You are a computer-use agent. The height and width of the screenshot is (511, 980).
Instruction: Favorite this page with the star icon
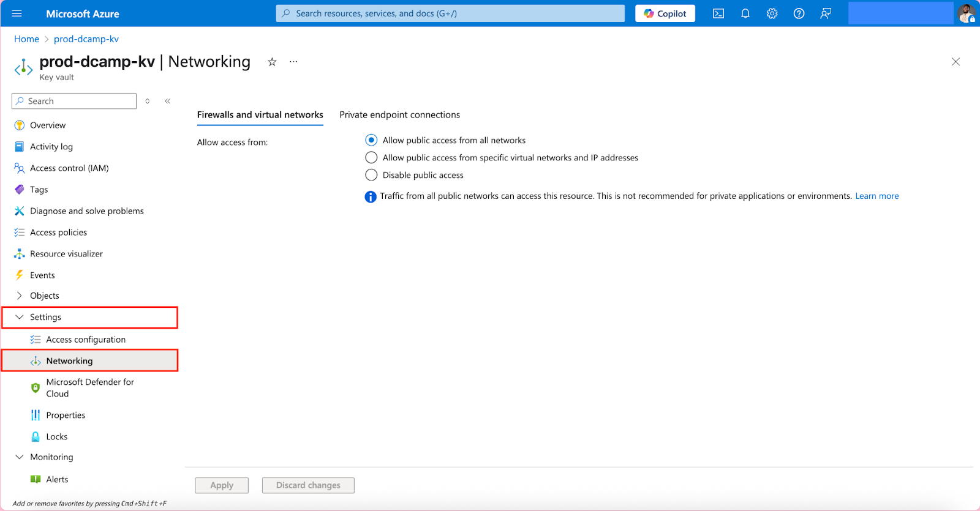272,62
